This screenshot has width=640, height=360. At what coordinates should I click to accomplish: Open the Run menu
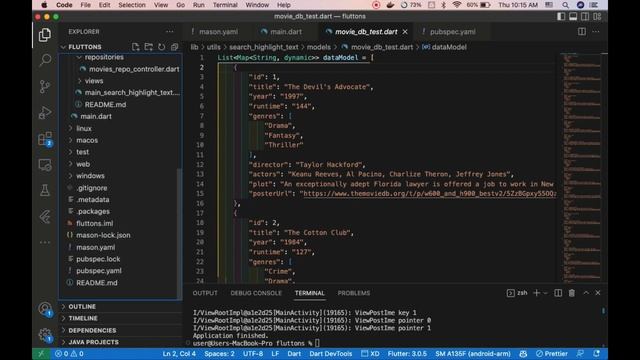pos(199,5)
